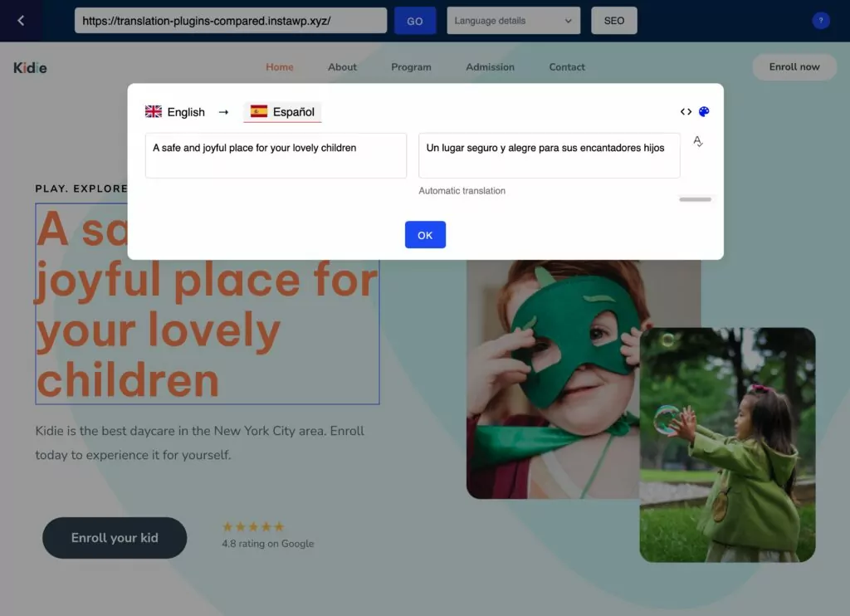Image resolution: width=850 pixels, height=616 pixels.
Task: Click the GO button
Action: 415,21
